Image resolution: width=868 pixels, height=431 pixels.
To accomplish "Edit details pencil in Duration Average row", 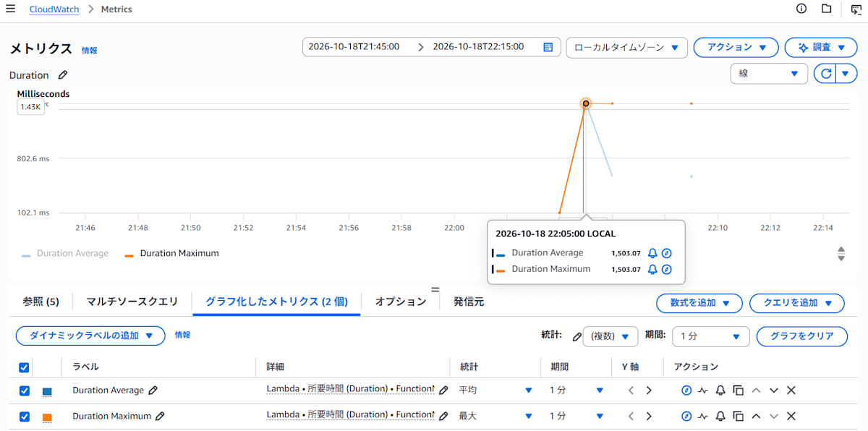I will click(x=443, y=390).
